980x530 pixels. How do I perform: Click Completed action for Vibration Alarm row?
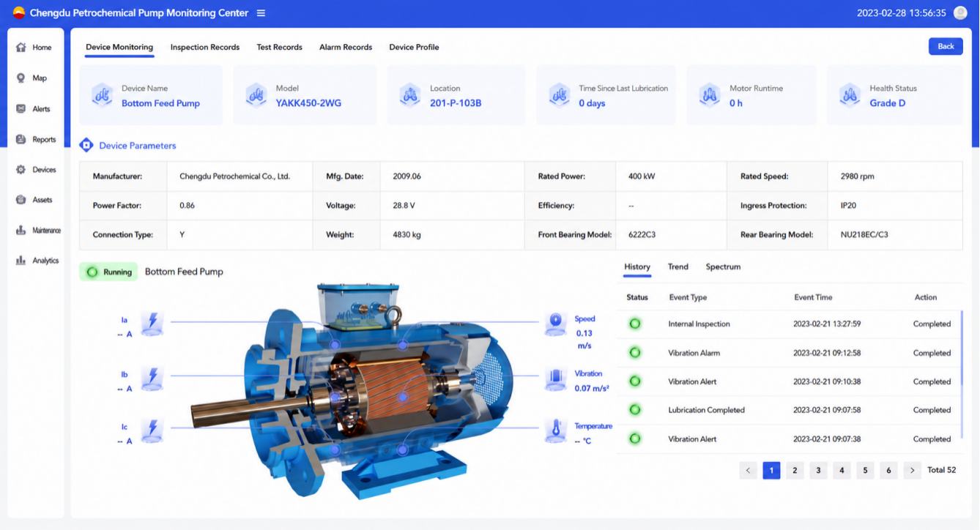932,353
